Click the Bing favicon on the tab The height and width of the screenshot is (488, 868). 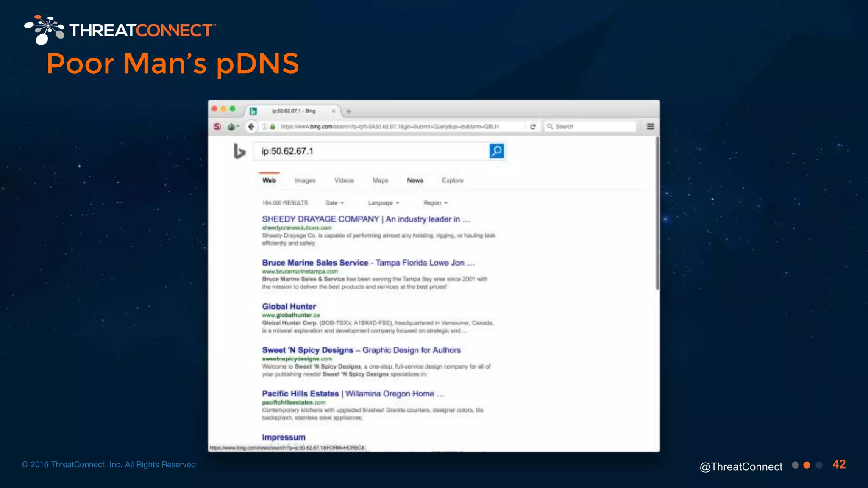coord(253,111)
